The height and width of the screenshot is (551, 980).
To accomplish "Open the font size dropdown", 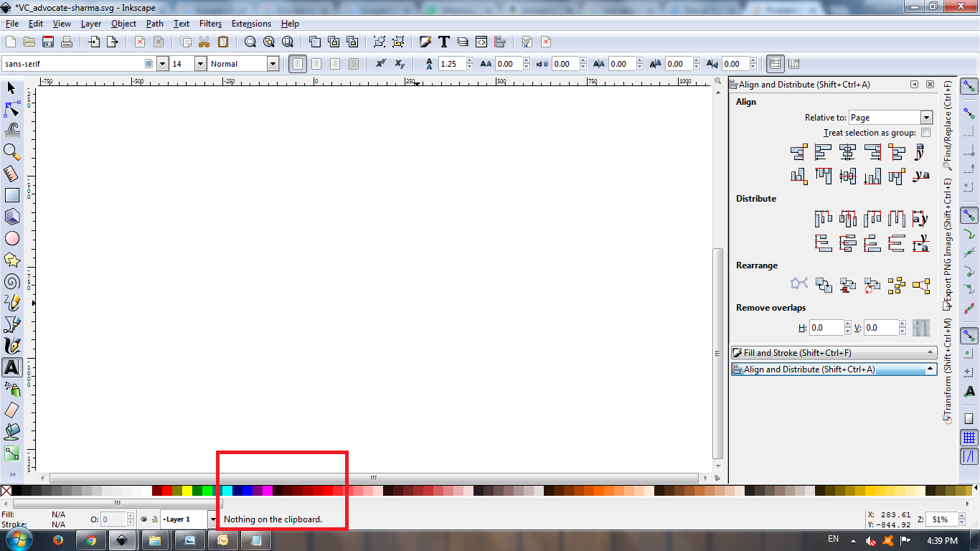I will tap(200, 64).
